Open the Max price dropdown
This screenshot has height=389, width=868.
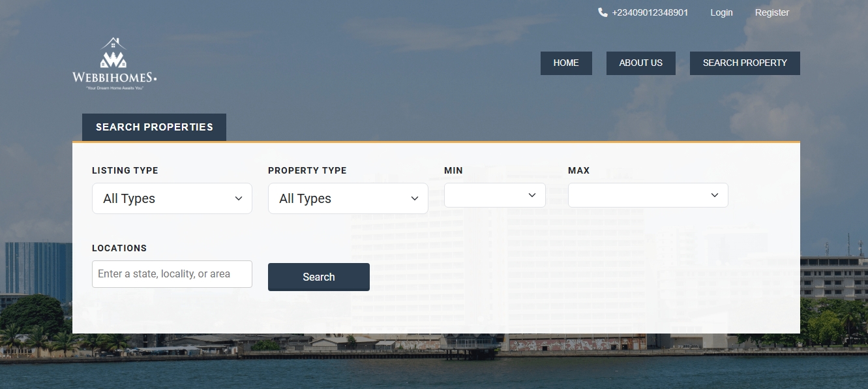point(648,195)
